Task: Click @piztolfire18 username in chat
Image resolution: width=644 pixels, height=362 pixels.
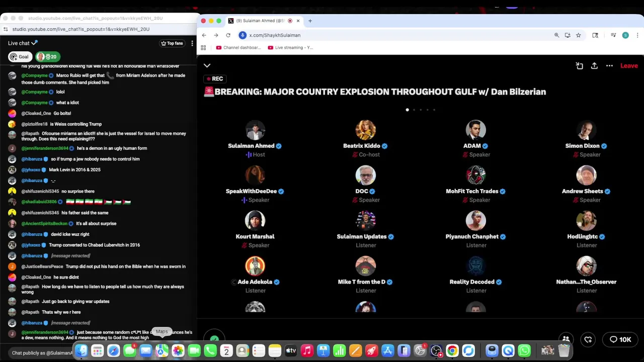Action: pos(34,124)
